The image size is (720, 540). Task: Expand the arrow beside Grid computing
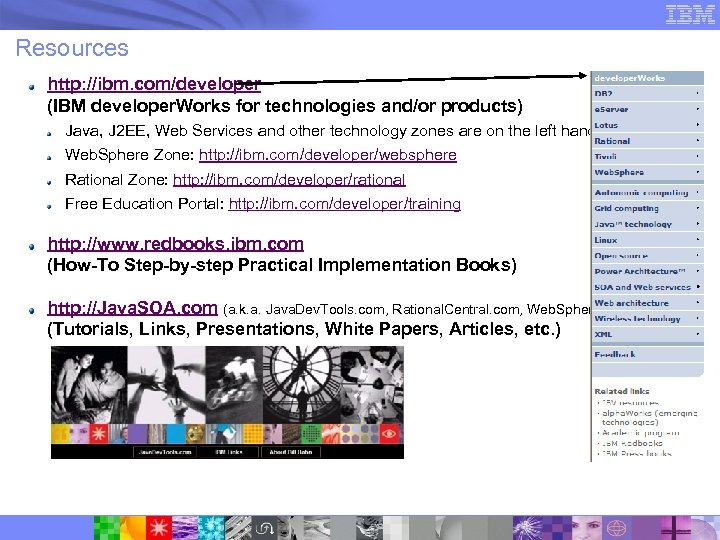coord(698,208)
